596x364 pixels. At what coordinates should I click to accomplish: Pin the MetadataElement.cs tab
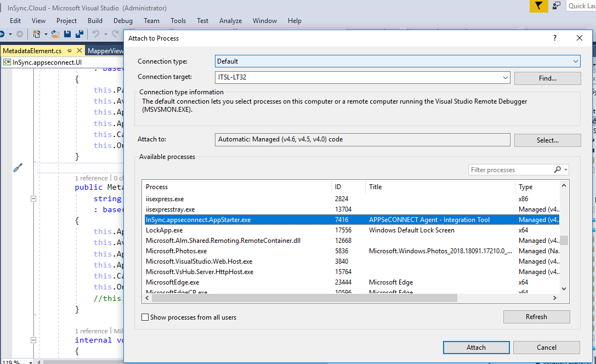[x=70, y=51]
